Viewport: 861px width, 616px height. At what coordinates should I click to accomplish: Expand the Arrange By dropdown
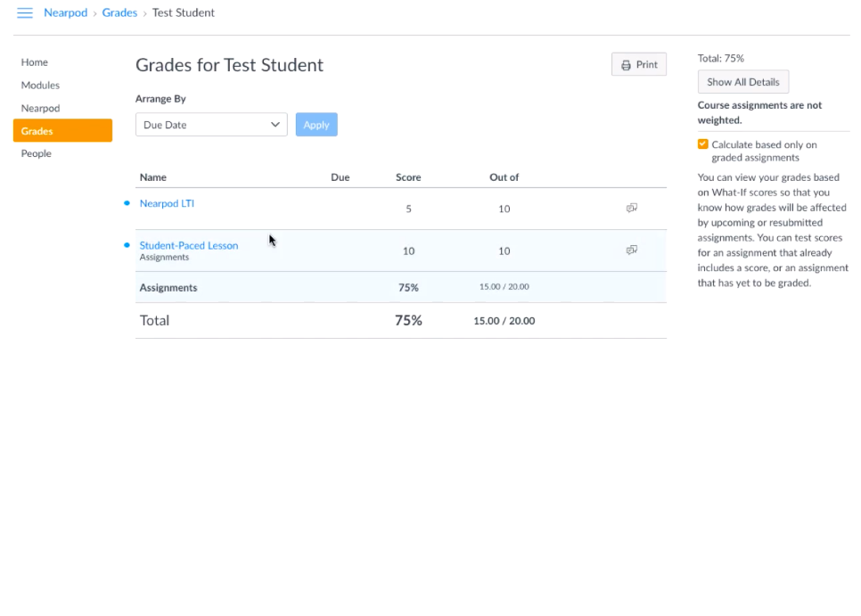tap(211, 125)
